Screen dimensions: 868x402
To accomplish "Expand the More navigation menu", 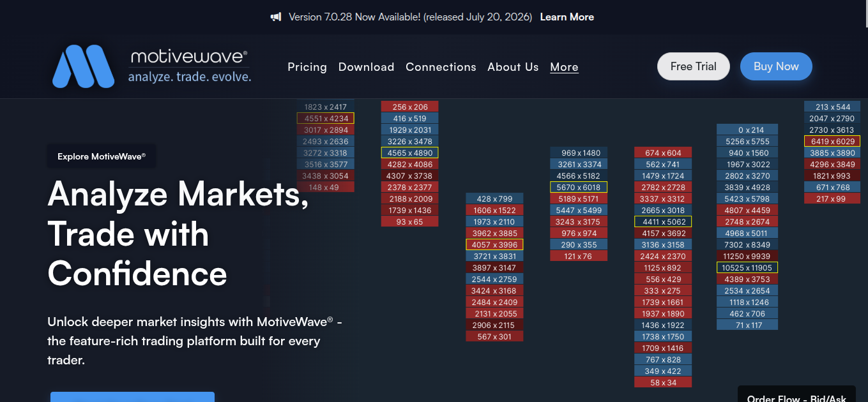I will [x=564, y=67].
